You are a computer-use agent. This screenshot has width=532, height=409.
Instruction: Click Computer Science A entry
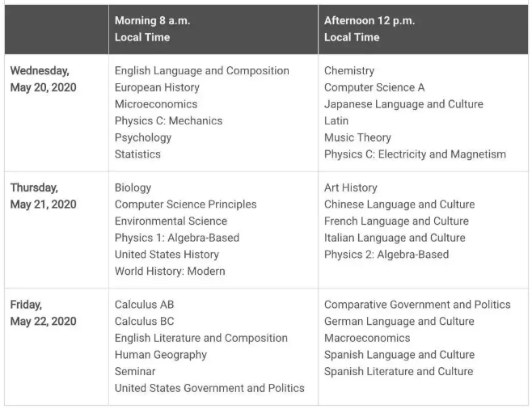(x=374, y=87)
